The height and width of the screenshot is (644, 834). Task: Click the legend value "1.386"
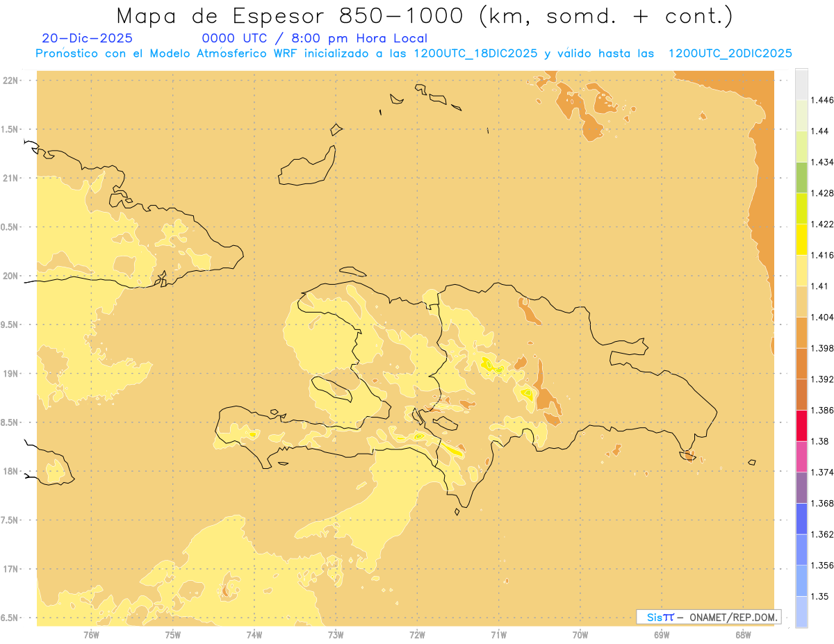point(823,410)
